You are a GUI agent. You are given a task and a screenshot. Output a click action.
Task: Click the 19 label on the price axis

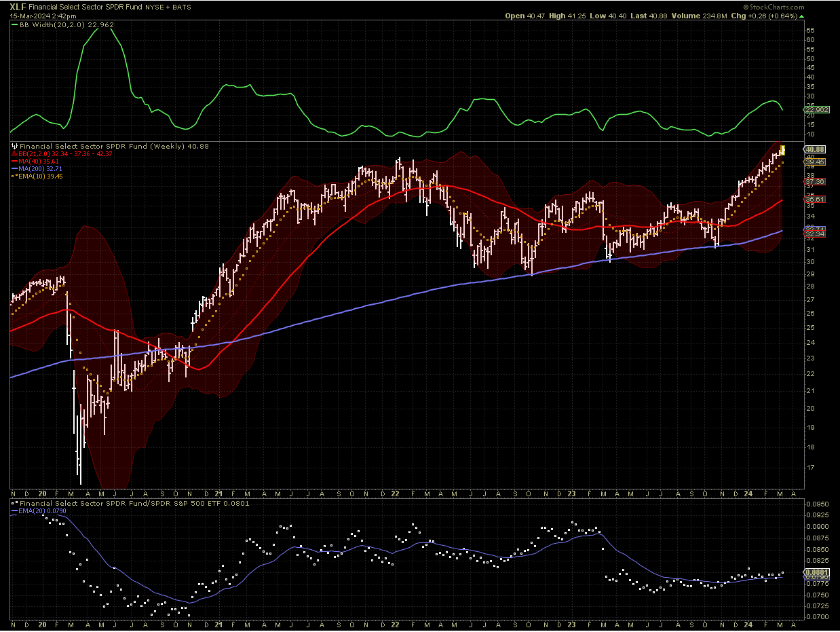(810, 428)
